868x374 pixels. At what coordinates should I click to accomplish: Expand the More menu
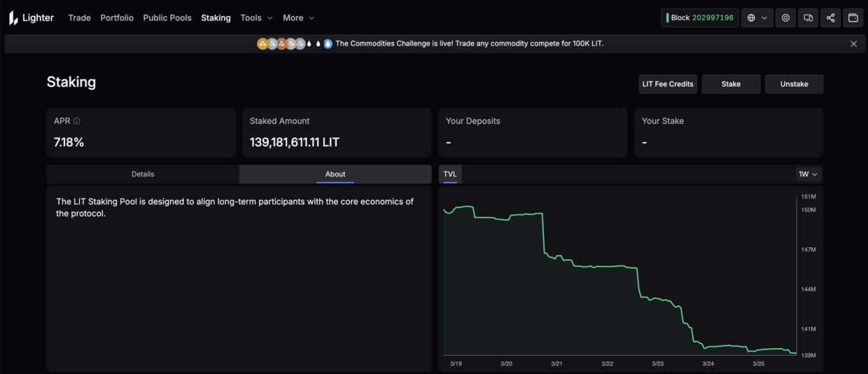pyautogui.click(x=299, y=18)
